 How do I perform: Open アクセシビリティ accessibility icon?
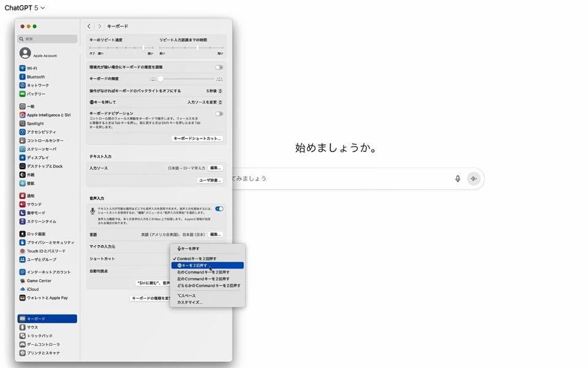(23, 132)
